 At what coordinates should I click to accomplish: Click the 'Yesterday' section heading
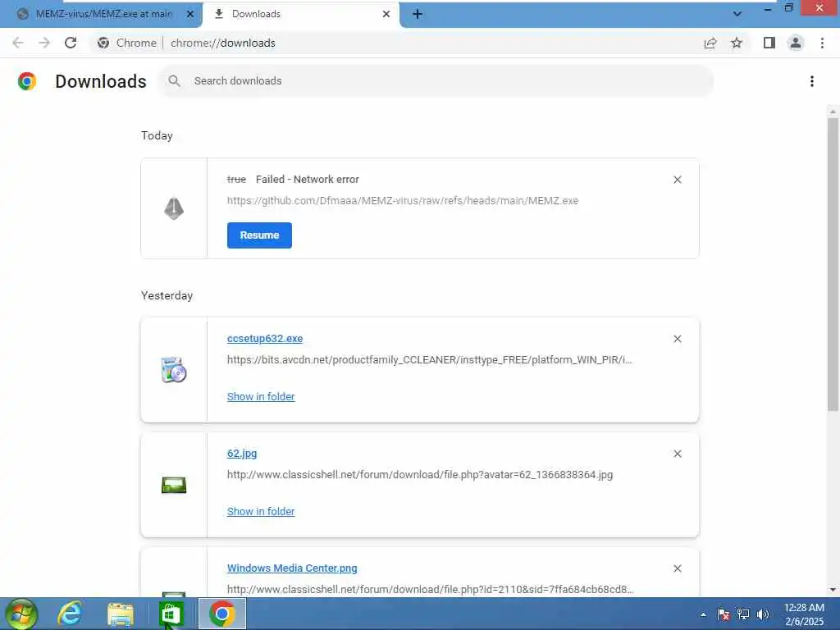tap(167, 295)
